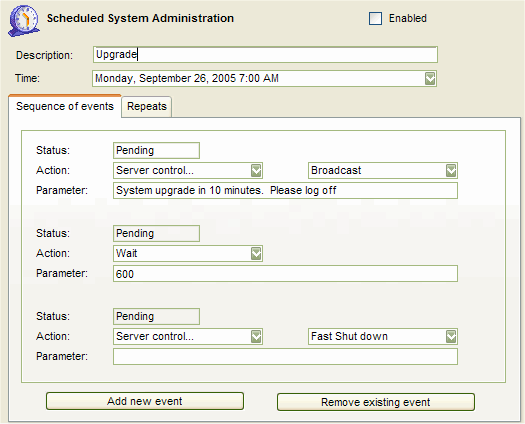Switch to the Repeats tab
The image size is (525, 424).
[147, 107]
